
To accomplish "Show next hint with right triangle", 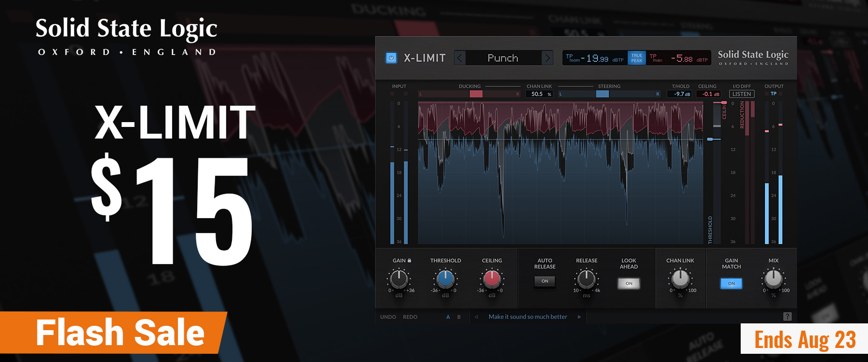I will (x=580, y=317).
